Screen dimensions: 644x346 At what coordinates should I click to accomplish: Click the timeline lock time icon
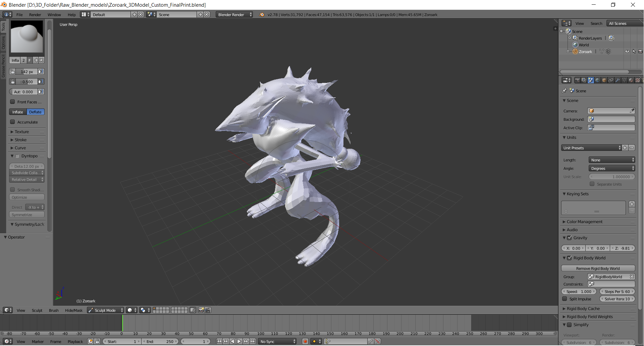coord(97,341)
